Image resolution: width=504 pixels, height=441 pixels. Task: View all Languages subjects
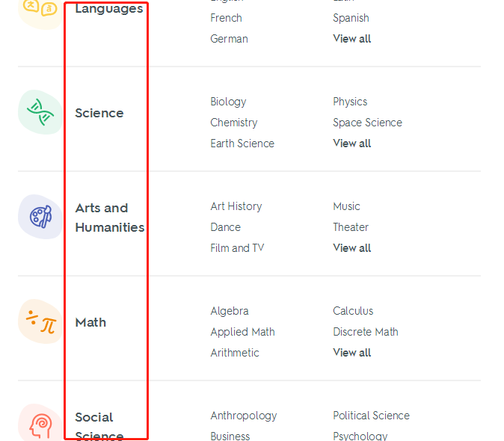pyautogui.click(x=351, y=39)
